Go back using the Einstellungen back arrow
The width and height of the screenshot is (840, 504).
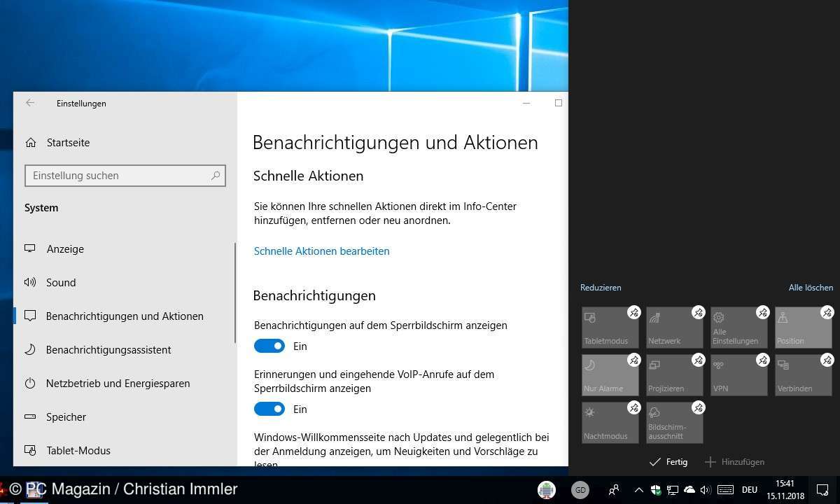click(30, 103)
